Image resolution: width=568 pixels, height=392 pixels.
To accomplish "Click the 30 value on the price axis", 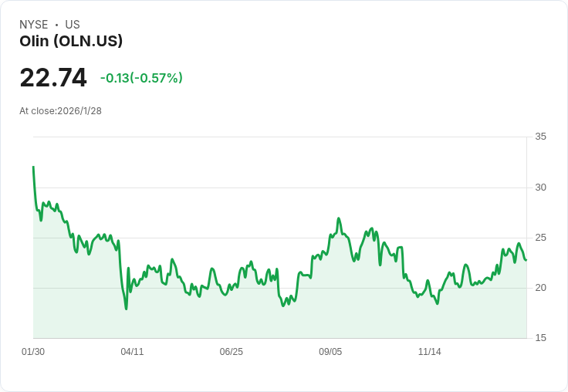I will pyautogui.click(x=540, y=188).
